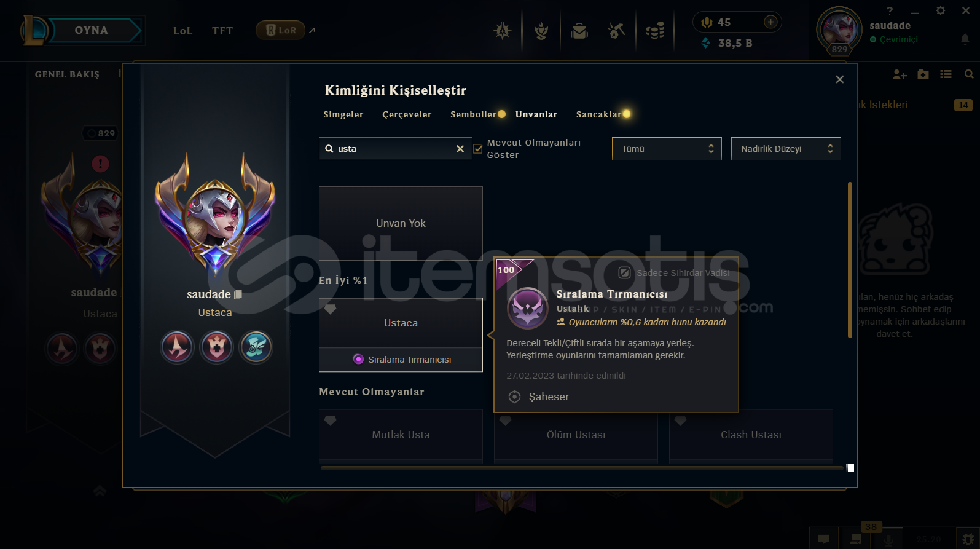Click the OYNA play button

[x=92, y=30]
